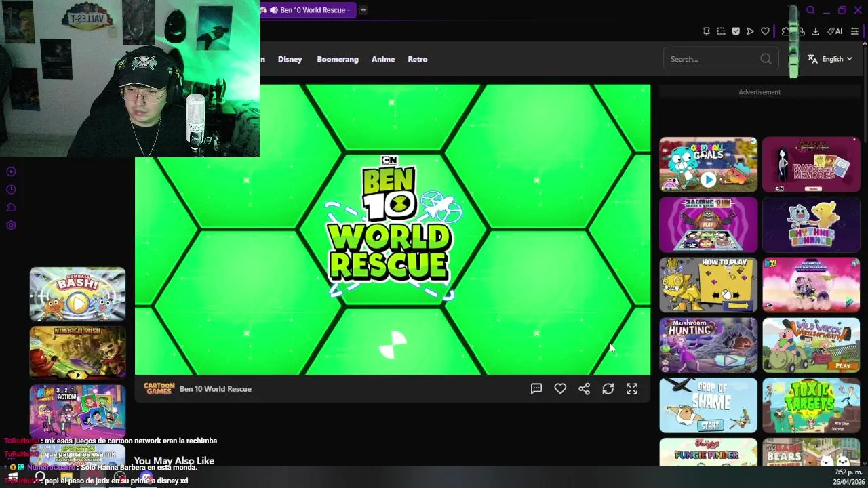The width and height of the screenshot is (868, 488).
Task: Open the Gumball Bash game thumbnail
Action: 77,293
